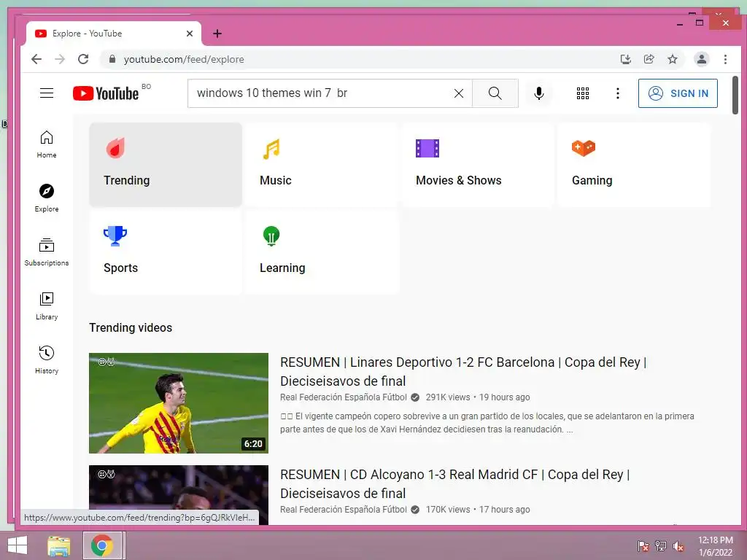The width and height of the screenshot is (747, 560).
Task: Open the Learning category card
Action: pos(322,252)
